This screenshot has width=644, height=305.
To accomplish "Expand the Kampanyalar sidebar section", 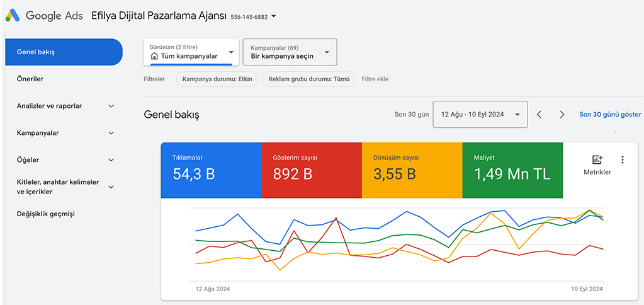I will pos(111,134).
